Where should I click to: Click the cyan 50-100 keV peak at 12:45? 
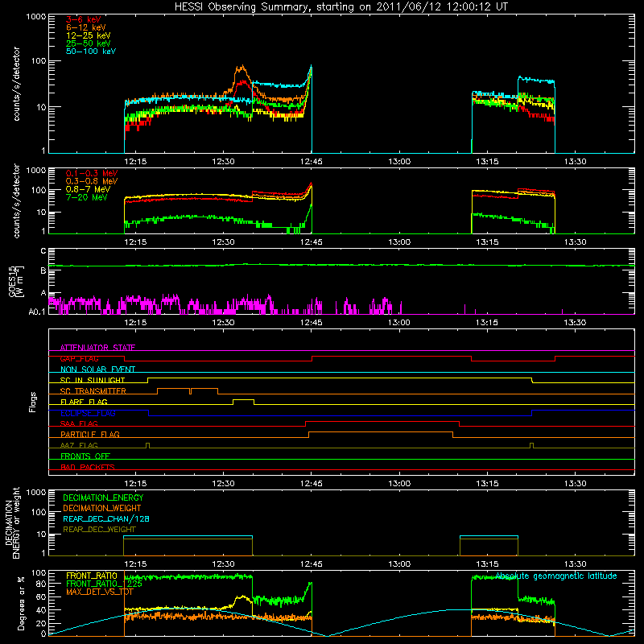[312, 66]
